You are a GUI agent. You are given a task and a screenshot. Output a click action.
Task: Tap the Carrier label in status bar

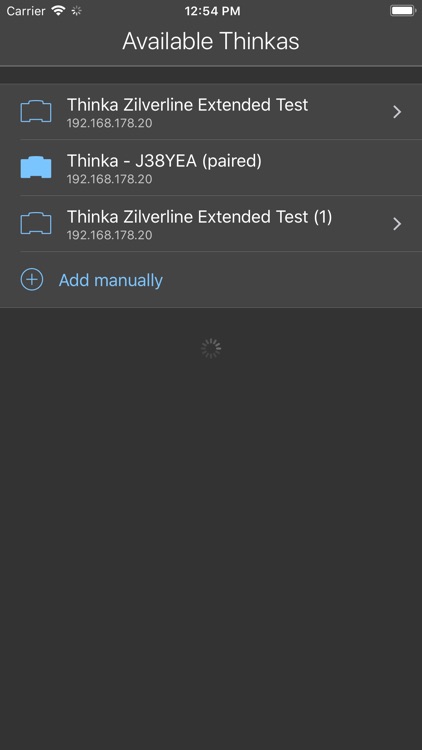click(26, 11)
